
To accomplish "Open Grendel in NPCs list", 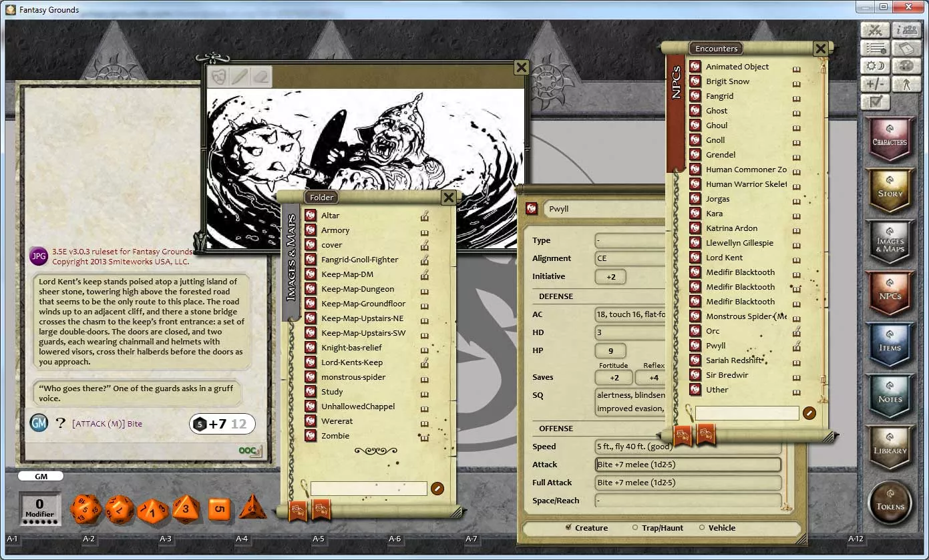I will click(721, 155).
